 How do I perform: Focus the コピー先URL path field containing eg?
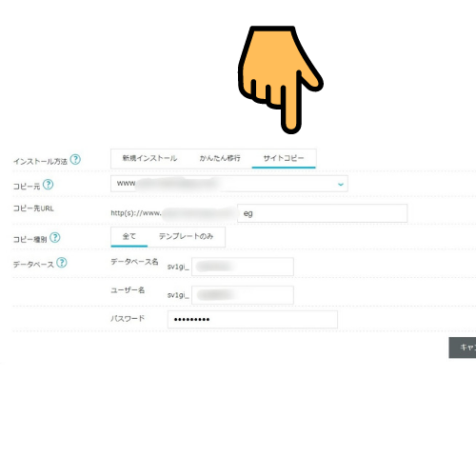click(x=322, y=213)
